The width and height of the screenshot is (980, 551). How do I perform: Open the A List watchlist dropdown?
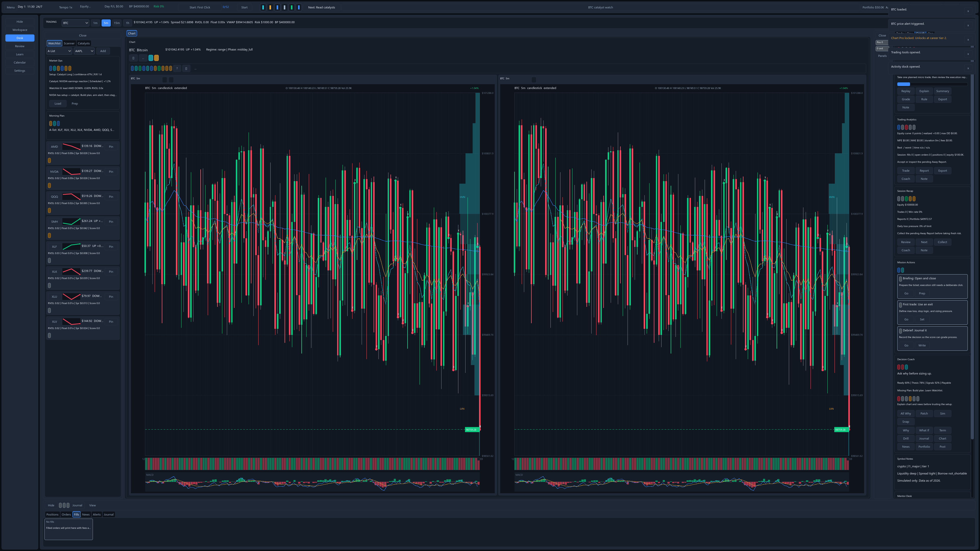pyautogui.click(x=59, y=51)
